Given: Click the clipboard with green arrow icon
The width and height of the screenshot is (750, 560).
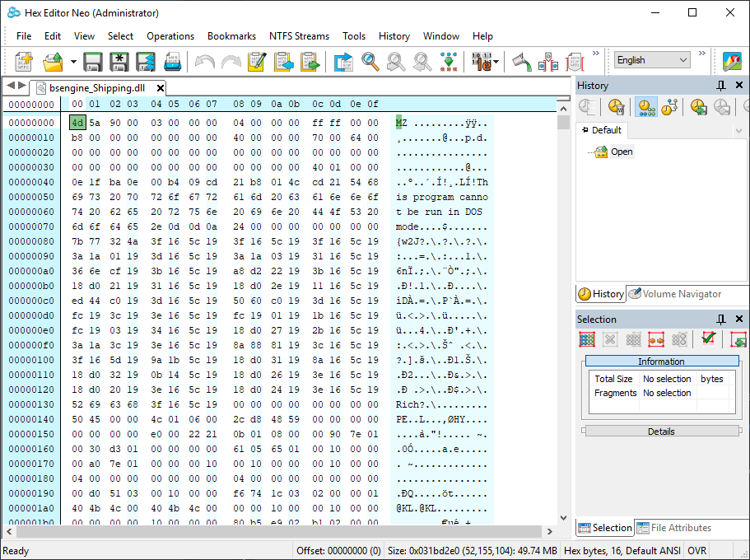Looking at the screenshot, I should [x=310, y=61].
